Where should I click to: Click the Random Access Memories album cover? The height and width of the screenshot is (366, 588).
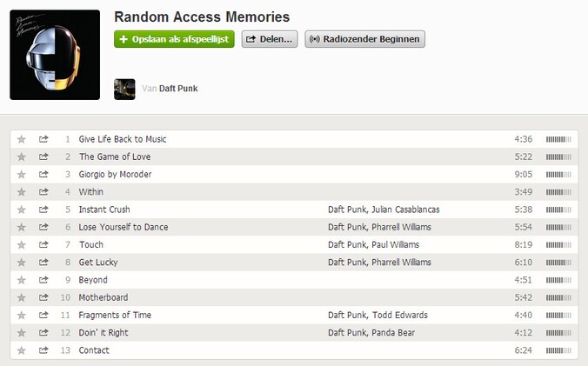(55, 55)
